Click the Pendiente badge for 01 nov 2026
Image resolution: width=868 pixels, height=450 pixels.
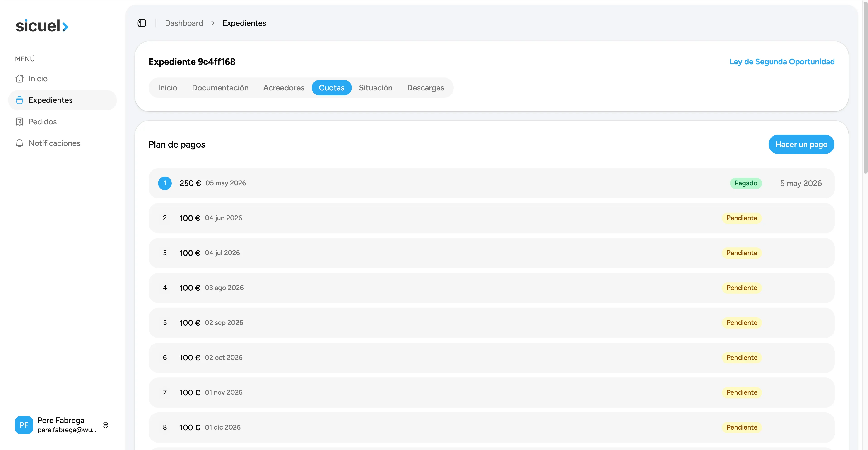[742, 392]
